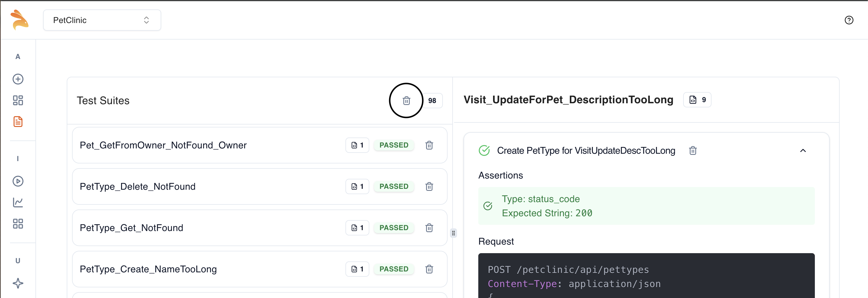Click step count badge of PetType_Delete_NotFound

[x=357, y=186]
